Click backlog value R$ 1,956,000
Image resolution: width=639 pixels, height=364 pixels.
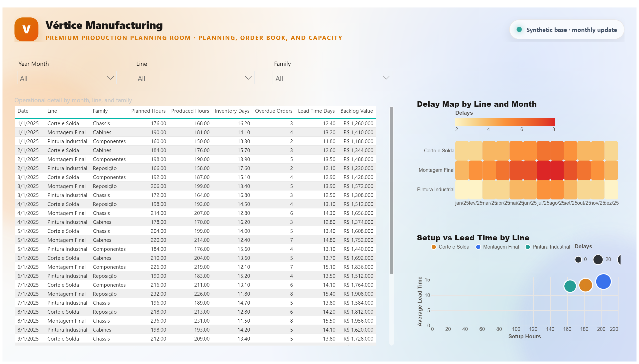(358, 321)
